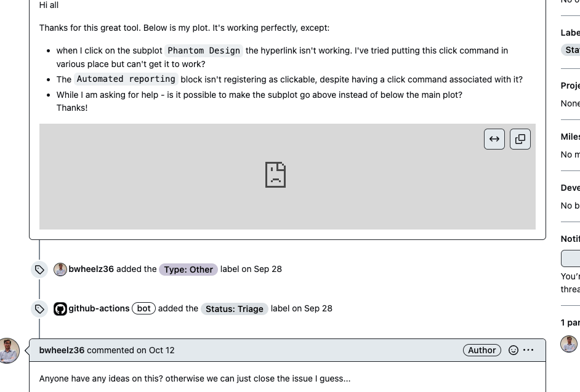This screenshot has width=580, height=392.
Task: Click the participant avatar under 1 participant
Action: click(569, 343)
